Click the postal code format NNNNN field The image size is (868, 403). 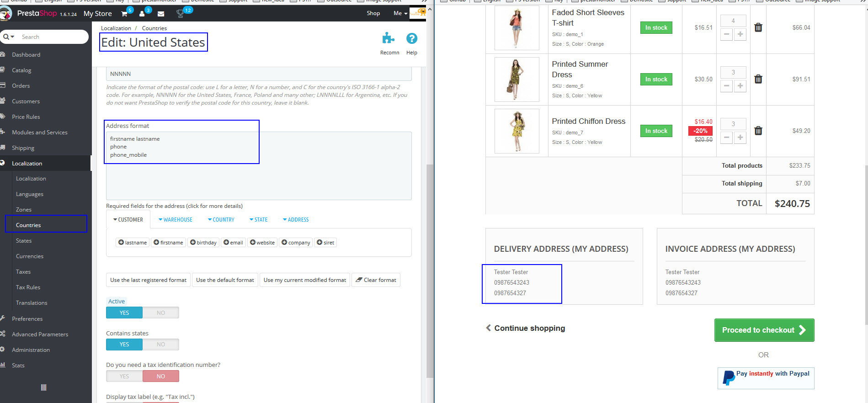[259, 74]
